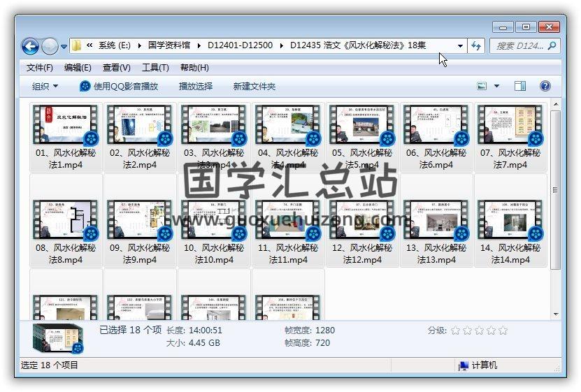Open recent pages dropdown beside Forward arrow
This screenshot has width=581, height=392.
point(64,47)
